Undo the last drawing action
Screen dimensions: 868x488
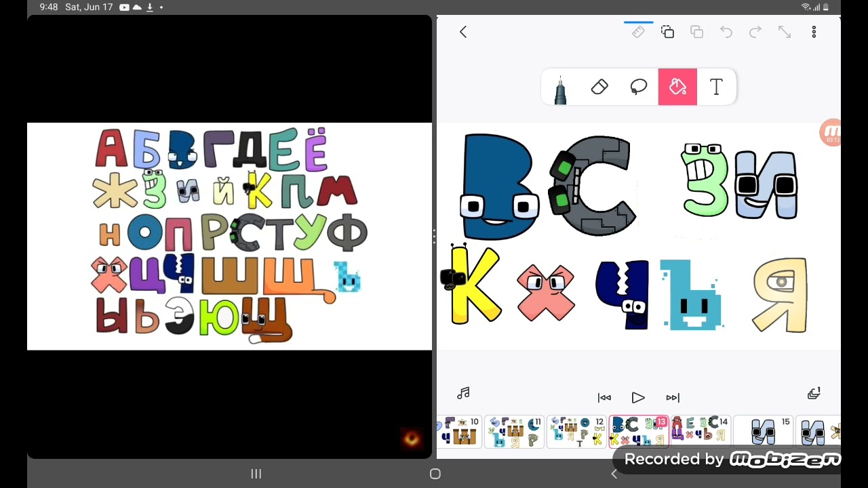[726, 32]
